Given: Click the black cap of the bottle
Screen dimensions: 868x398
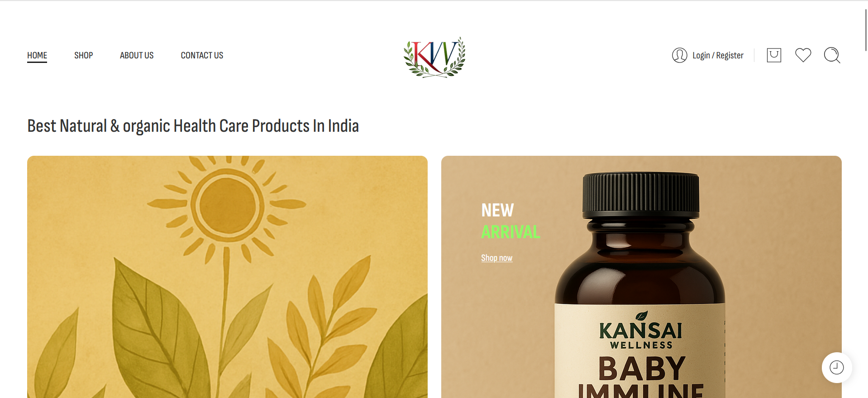Looking at the screenshot, I should (640, 195).
